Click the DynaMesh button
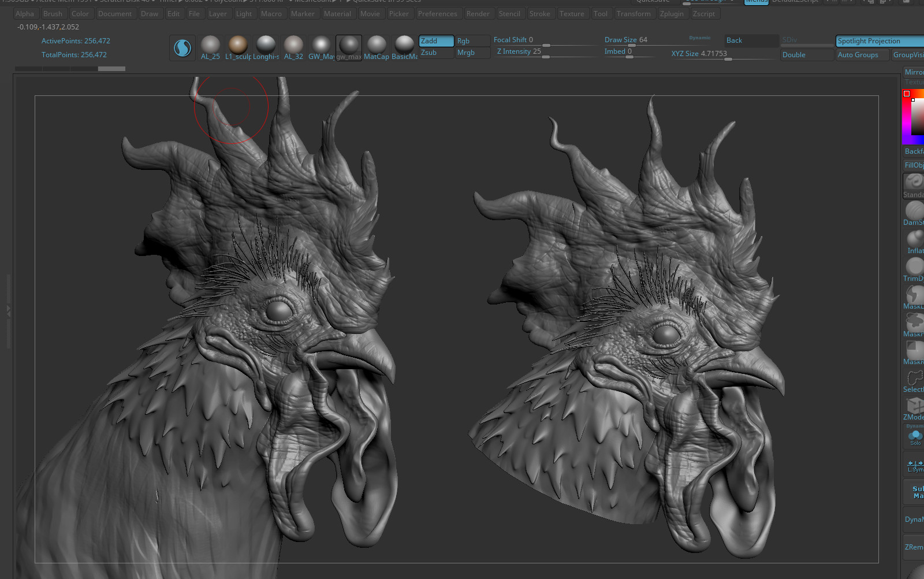 point(914,519)
